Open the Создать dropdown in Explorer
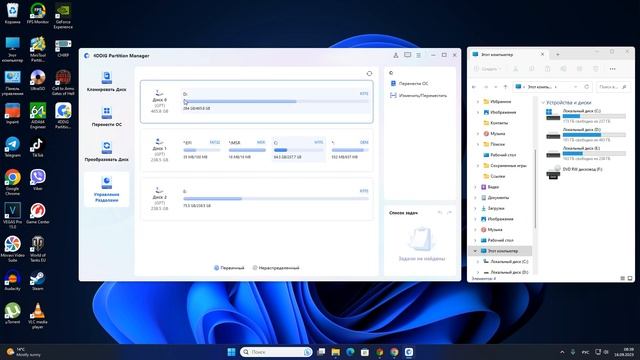Screen dimensions: 640x360 pos(488,69)
